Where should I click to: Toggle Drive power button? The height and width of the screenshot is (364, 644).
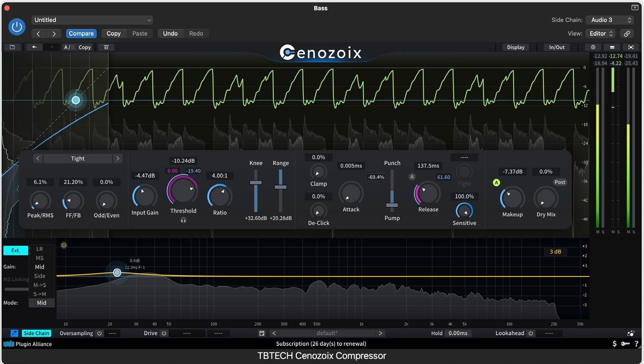pos(164,333)
